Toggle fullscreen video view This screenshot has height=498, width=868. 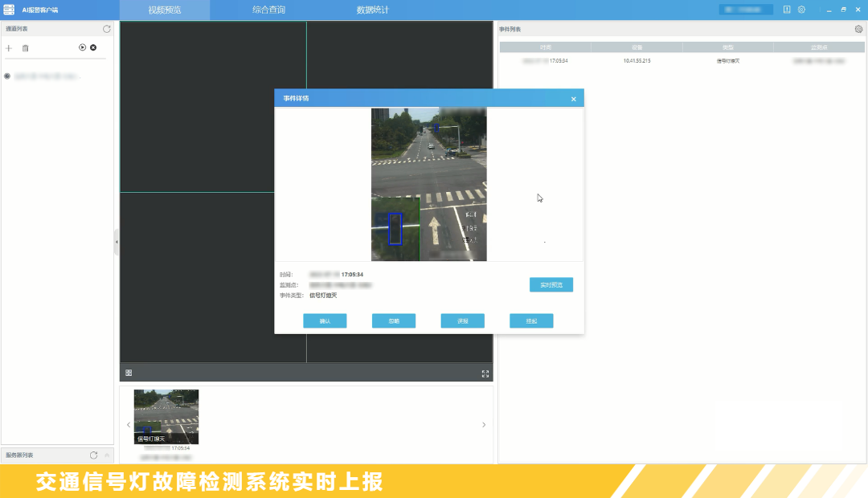485,373
